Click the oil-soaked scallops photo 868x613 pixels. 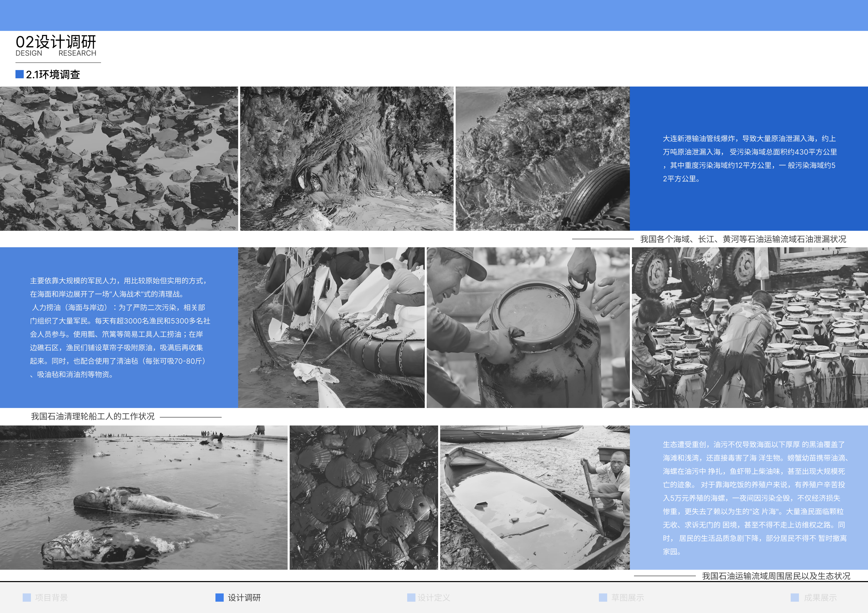(x=364, y=497)
